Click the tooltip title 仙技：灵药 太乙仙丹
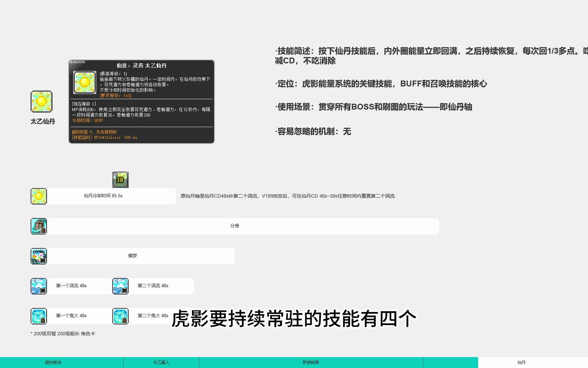This screenshot has width=588, height=368. point(142,65)
